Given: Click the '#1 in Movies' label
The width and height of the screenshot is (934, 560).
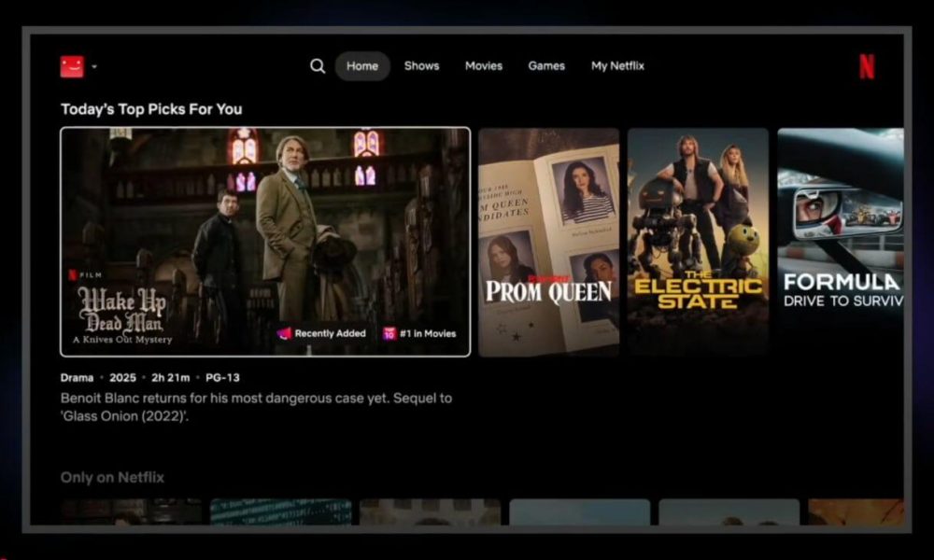Looking at the screenshot, I should click(x=428, y=334).
